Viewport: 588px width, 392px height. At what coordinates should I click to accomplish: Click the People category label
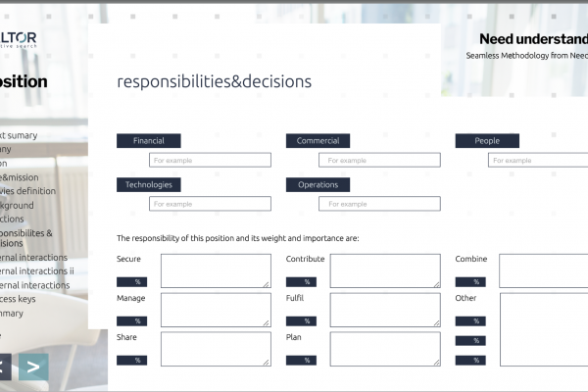[487, 141]
